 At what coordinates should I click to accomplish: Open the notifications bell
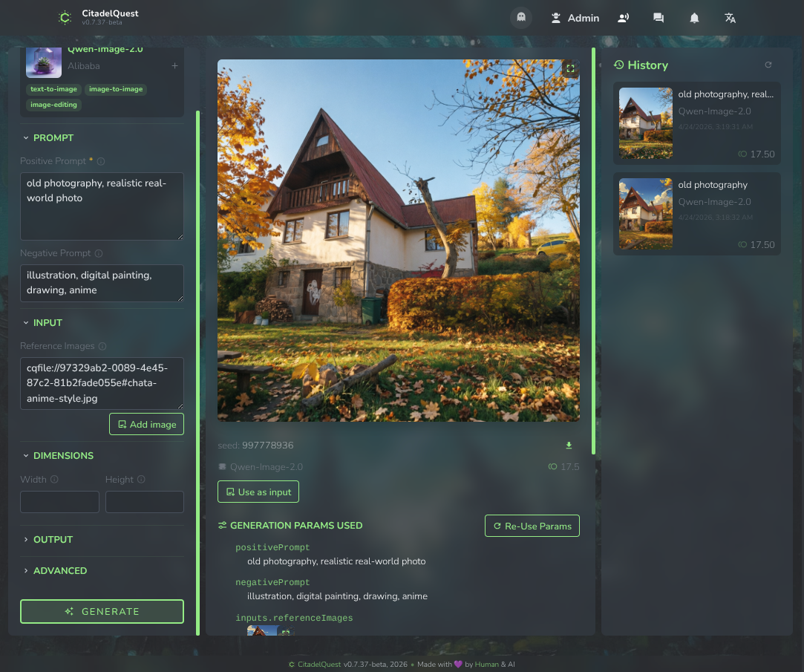[x=694, y=18]
